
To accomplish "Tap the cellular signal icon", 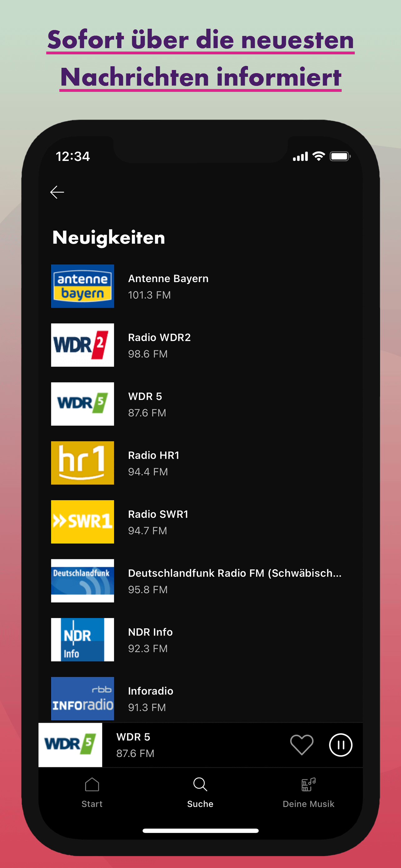I will [x=300, y=157].
